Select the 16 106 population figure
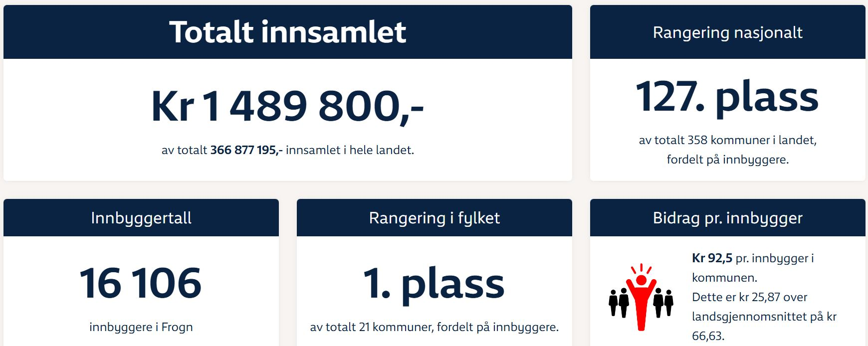 point(141,283)
